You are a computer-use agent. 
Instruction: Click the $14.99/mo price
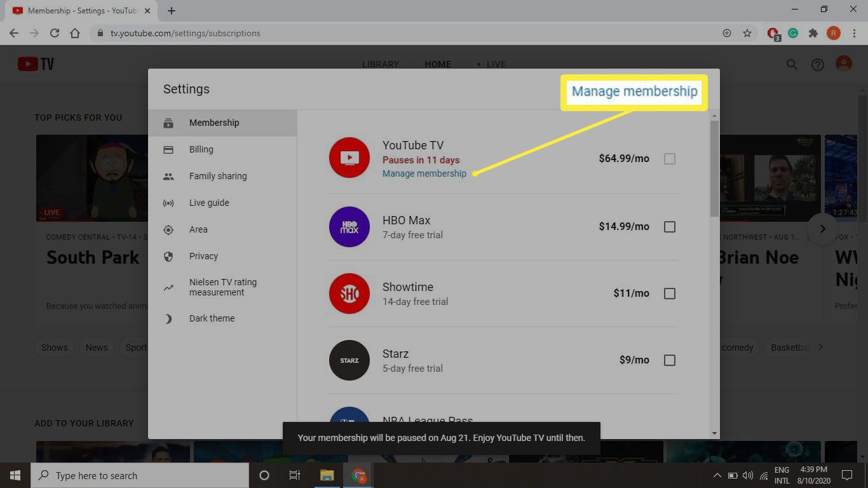624,227
